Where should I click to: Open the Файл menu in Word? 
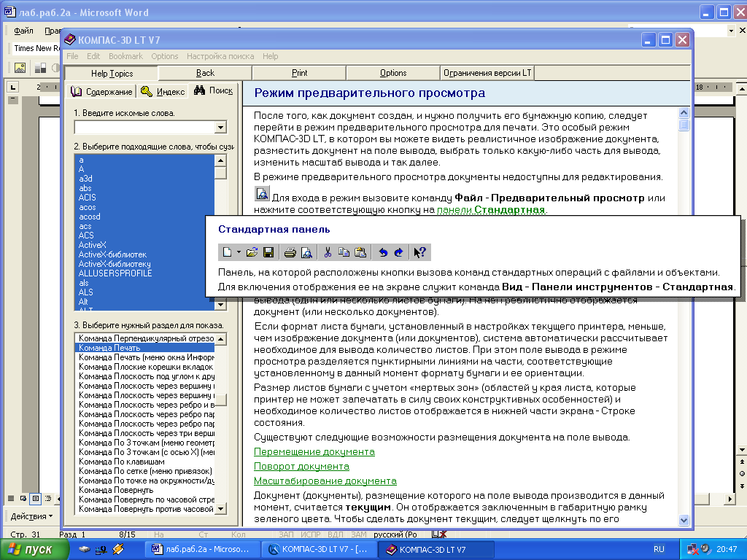[23, 31]
